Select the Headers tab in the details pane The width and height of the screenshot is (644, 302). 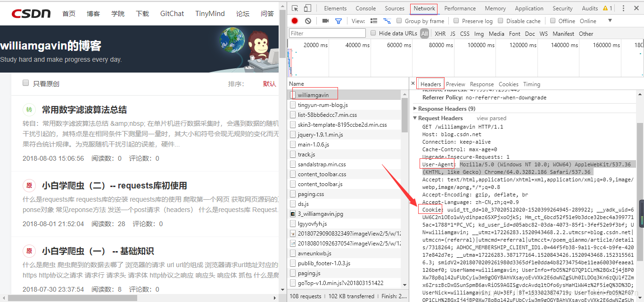(430, 84)
